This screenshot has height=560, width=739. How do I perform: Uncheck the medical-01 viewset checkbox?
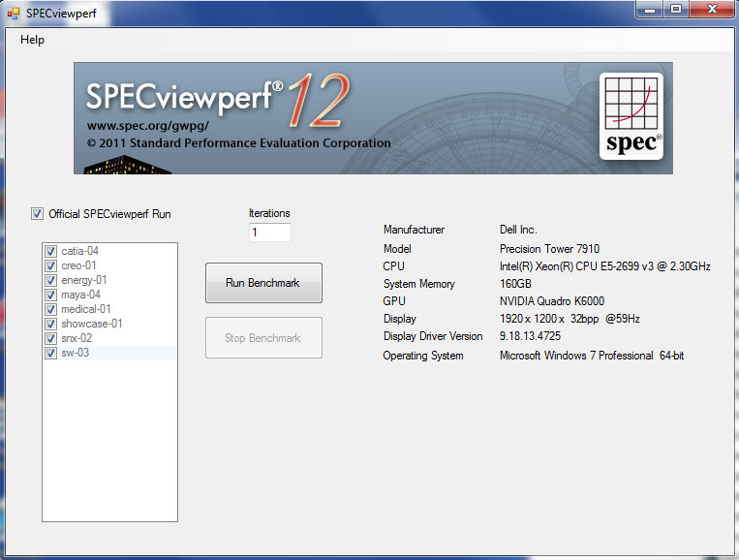pyautogui.click(x=50, y=310)
